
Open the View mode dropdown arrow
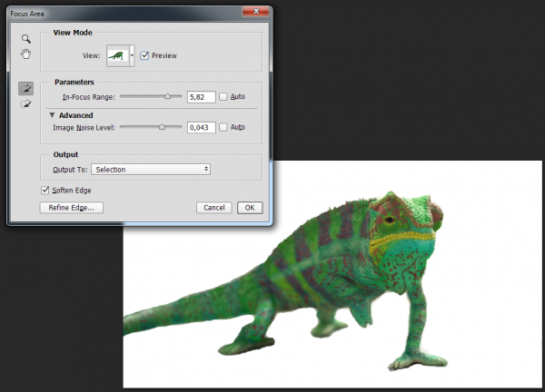tap(133, 55)
